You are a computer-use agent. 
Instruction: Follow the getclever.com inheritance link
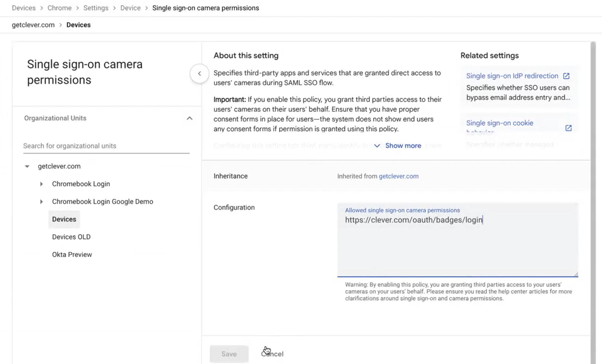point(398,176)
